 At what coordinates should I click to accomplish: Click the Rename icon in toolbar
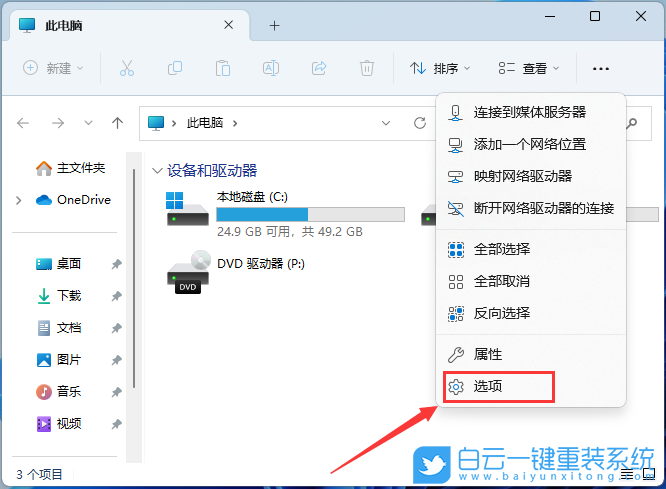[271, 68]
